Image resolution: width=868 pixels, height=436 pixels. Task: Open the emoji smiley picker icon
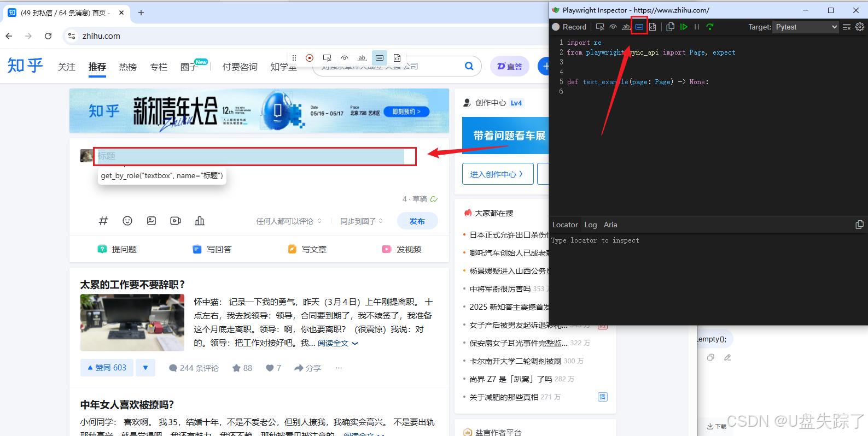point(127,221)
